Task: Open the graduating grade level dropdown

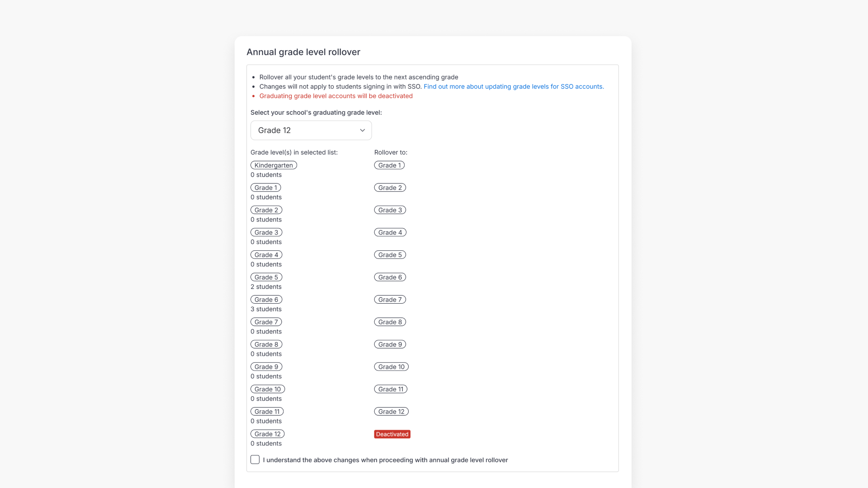Action: click(311, 130)
